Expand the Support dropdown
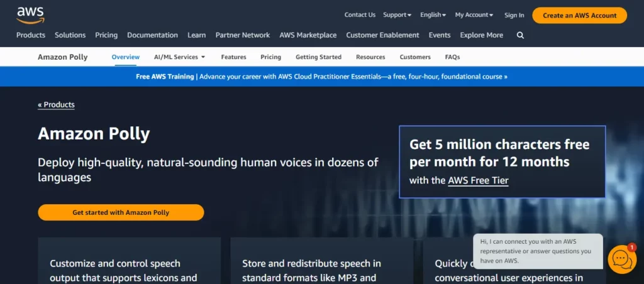Screen dimensions: 644x284 click(x=397, y=15)
